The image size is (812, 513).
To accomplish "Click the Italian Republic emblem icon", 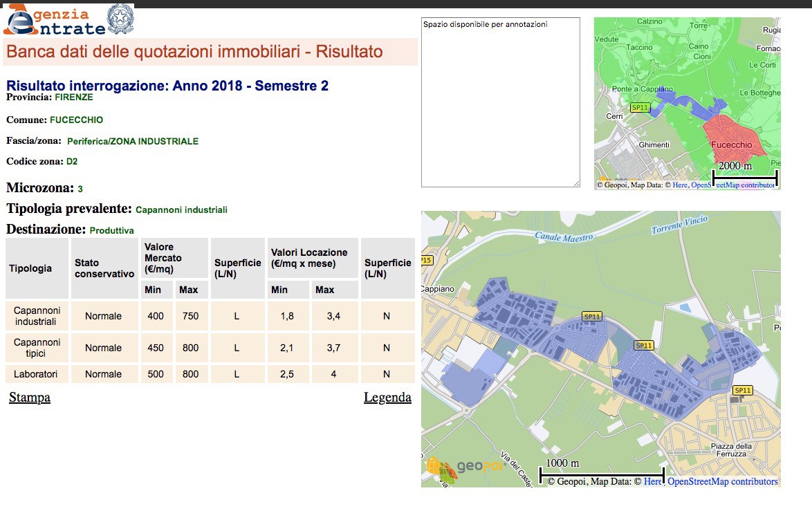I will (122, 19).
